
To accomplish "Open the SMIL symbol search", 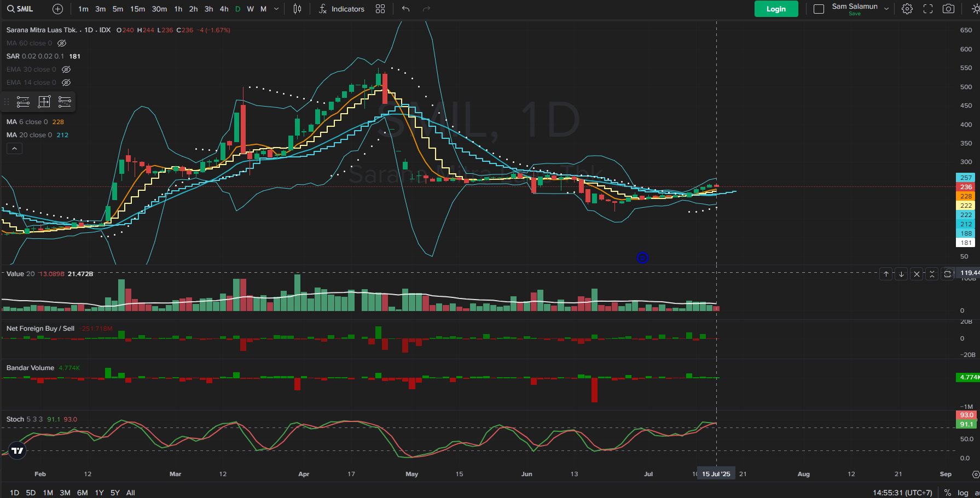I will (21, 9).
